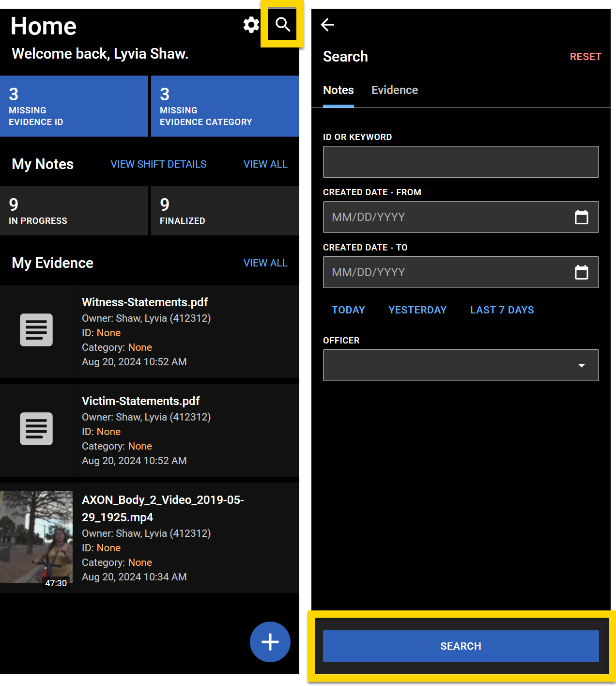This screenshot has height=686, width=616.
Task: Click the ID or Keyword input field
Action: click(x=461, y=162)
